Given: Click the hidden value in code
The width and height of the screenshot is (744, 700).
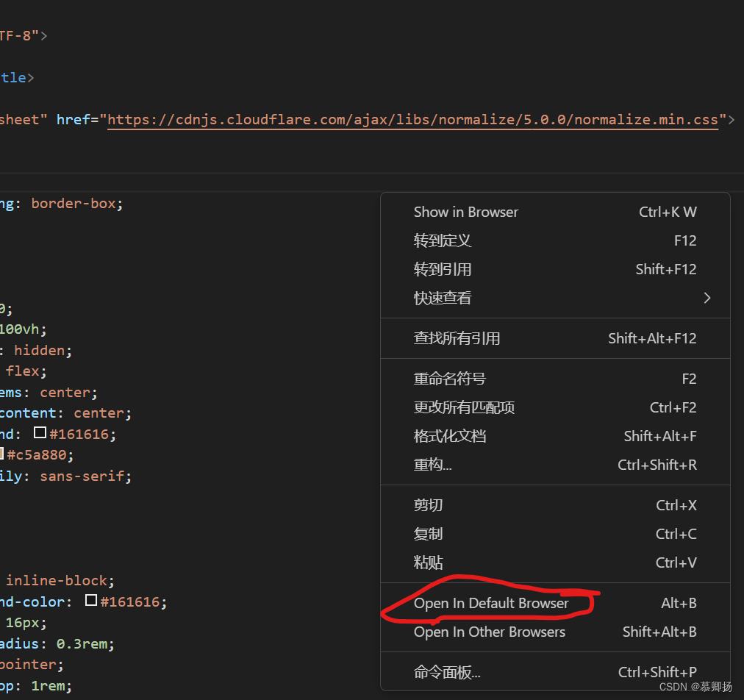Looking at the screenshot, I should (x=40, y=351).
